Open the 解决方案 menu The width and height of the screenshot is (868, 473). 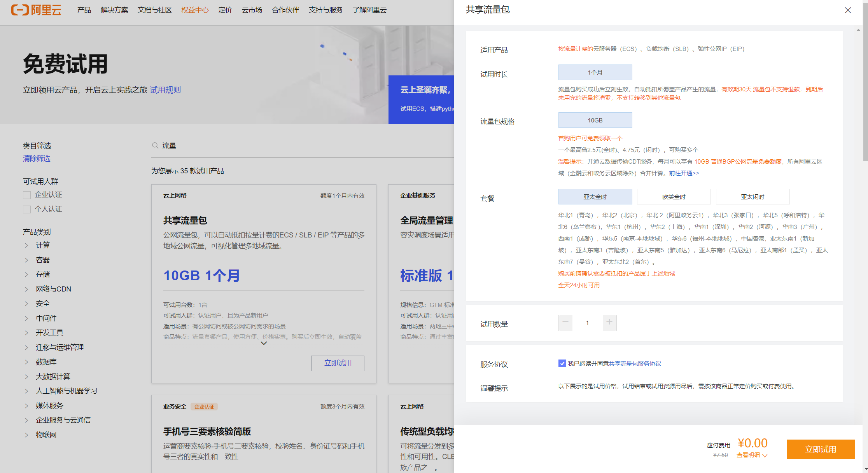pos(114,10)
